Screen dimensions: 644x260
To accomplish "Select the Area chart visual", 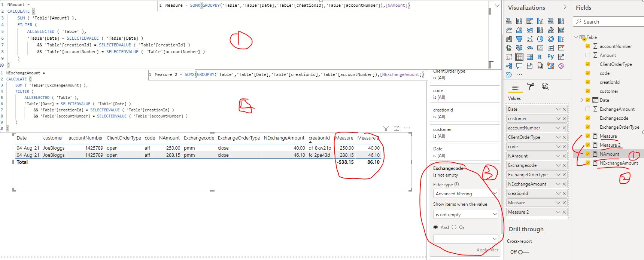I will click(519, 30).
